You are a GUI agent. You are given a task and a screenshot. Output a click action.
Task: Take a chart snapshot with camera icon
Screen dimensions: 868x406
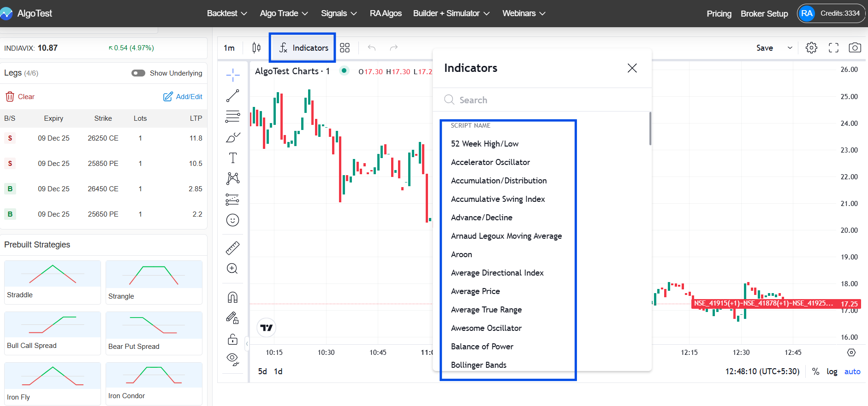tap(855, 48)
